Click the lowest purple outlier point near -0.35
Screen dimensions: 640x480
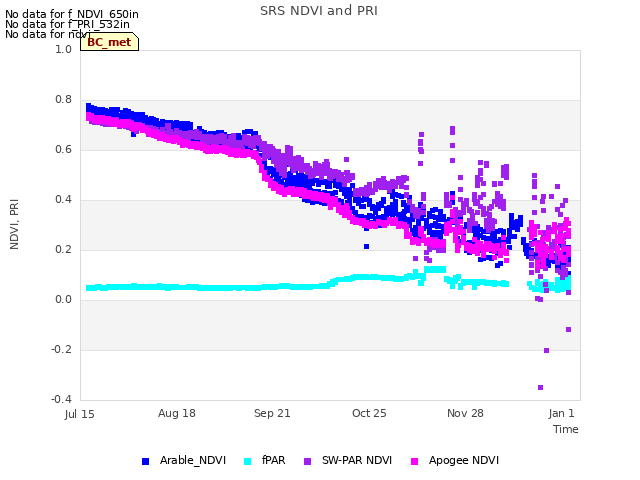[x=540, y=387]
